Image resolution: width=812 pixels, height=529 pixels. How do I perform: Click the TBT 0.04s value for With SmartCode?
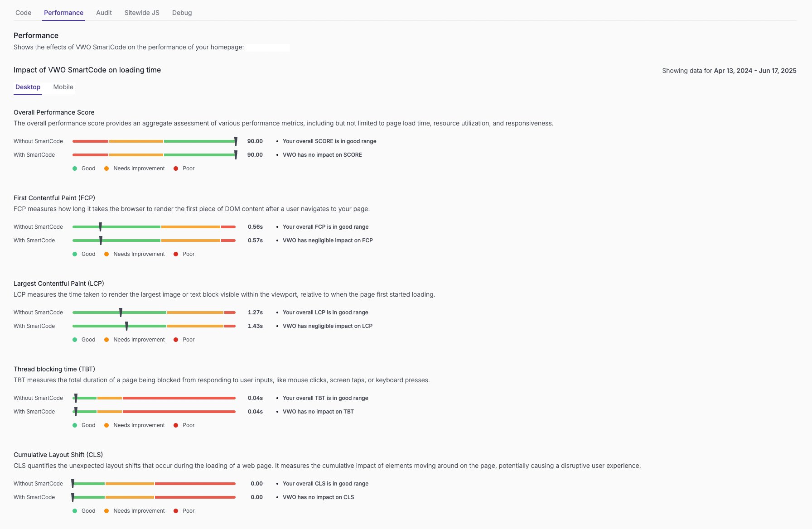click(x=255, y=412)
